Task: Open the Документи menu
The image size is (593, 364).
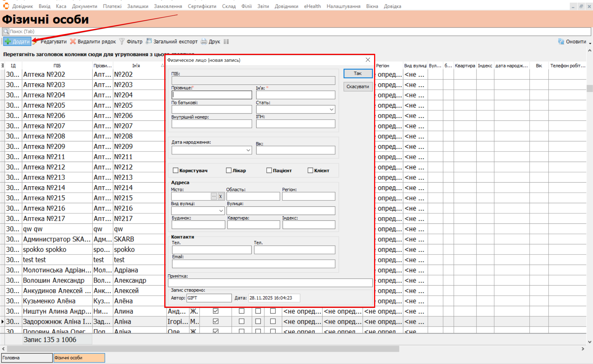Action: [84, 6]
